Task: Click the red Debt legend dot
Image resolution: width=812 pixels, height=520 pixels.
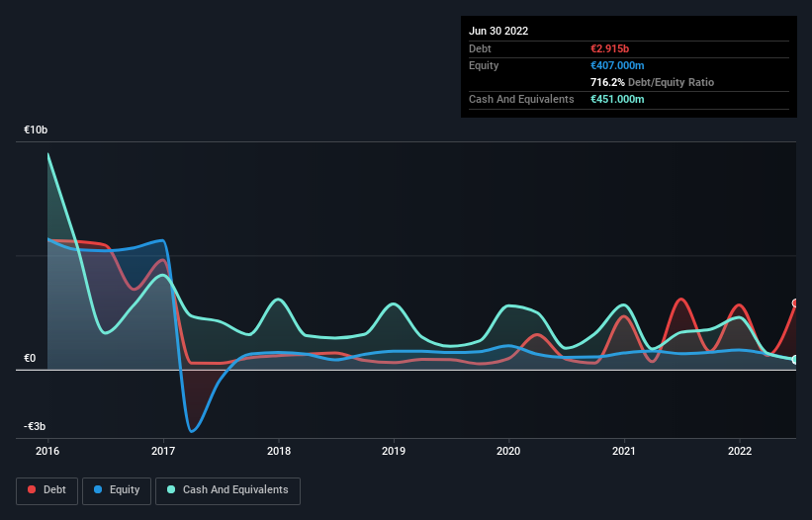Action: pos(32,489)
